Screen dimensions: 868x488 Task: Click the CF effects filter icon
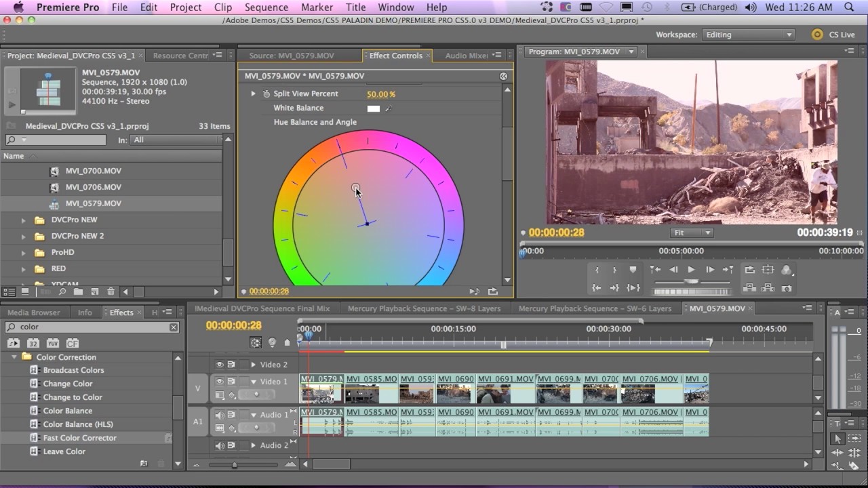pyautogui.click(x=73, y=344)
